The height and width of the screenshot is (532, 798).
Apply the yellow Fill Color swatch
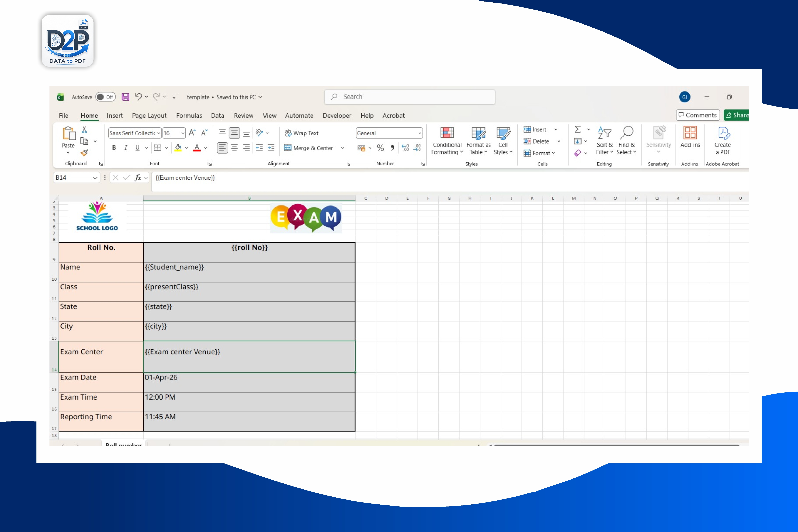click(178, 148)
